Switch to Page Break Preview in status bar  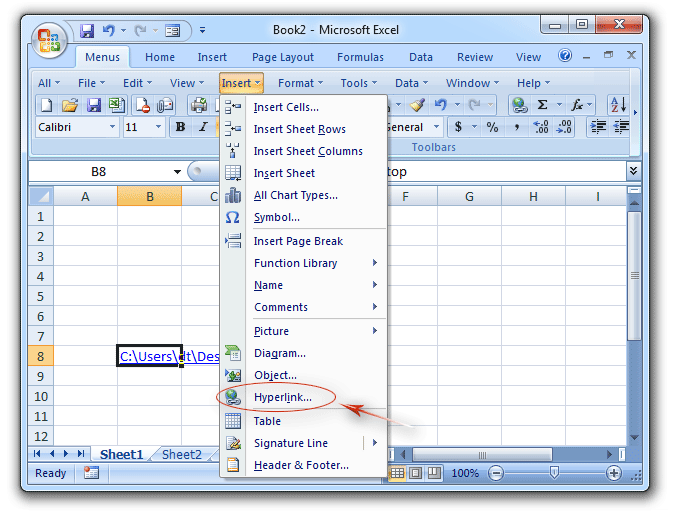(434, 473)
